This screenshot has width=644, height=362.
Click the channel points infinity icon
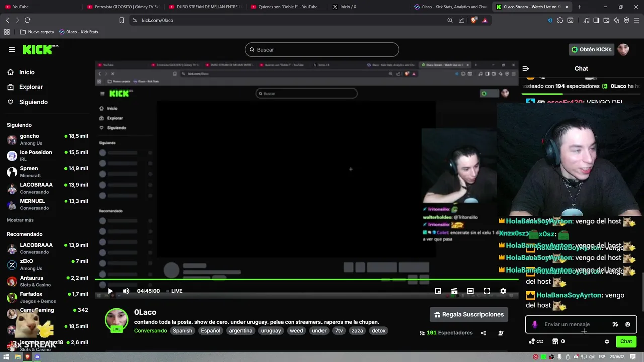click(536, 342)
